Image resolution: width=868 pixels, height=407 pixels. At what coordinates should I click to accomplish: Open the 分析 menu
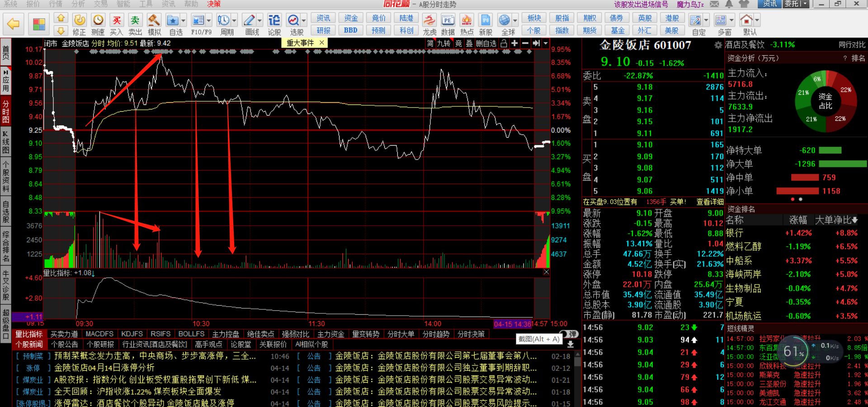78,4
